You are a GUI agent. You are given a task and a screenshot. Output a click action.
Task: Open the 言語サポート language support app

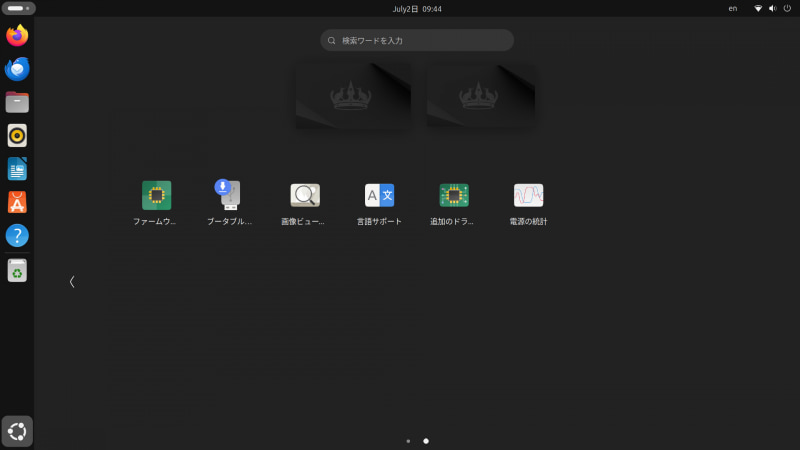[379, 203]
